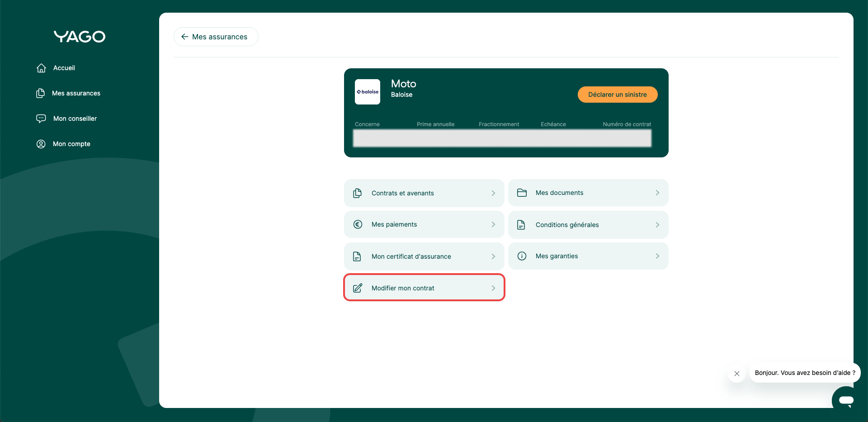Open Mon compte in the sidebar
Viewport: 868px width, 422px height.
(71, 144)
